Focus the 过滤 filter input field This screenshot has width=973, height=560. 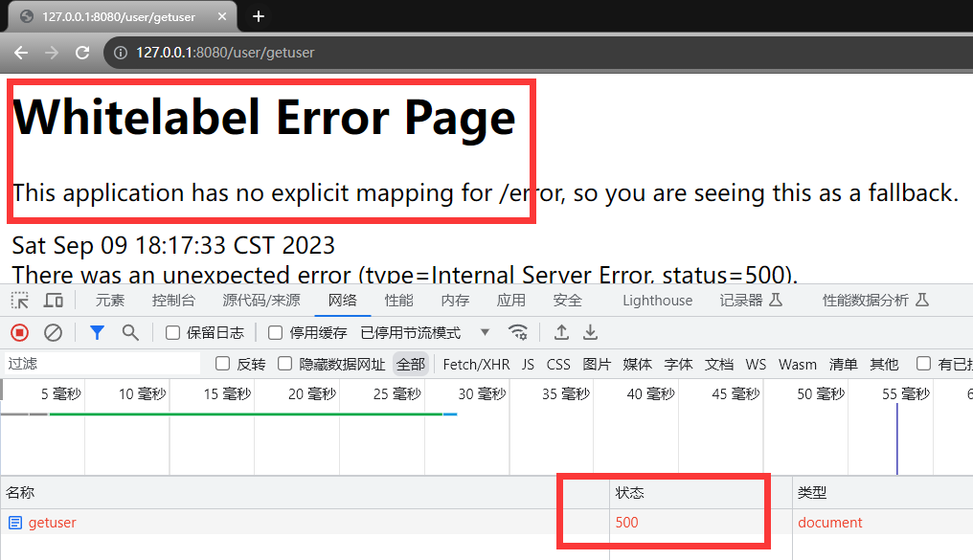click(102, 364)
